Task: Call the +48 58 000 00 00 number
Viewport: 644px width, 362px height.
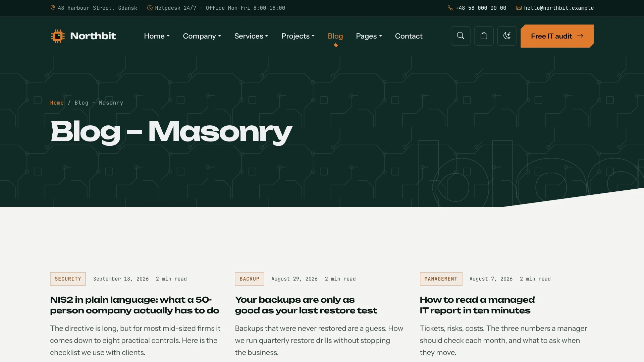Action: [481, 8]
